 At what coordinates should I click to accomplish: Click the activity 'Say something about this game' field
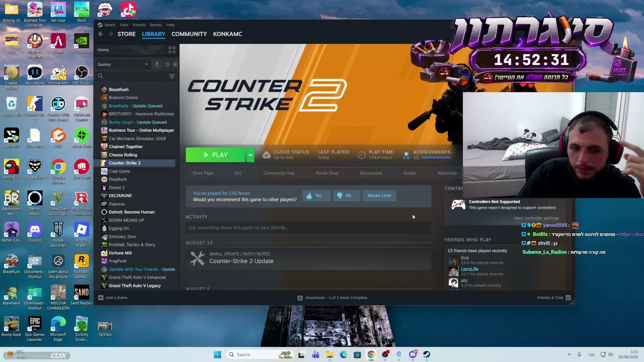pyautogui.click(x=308, y=228)
